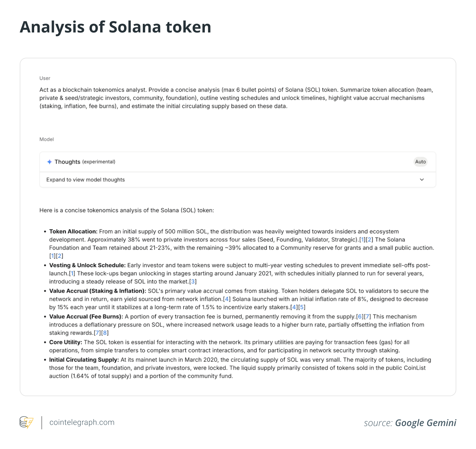Select the User message label

point(45,78)
